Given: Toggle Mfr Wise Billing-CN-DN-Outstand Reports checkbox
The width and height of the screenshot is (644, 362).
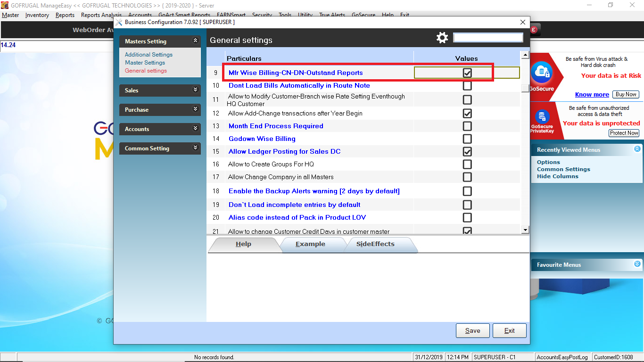Looking at the screenshot, I should 467,73.
